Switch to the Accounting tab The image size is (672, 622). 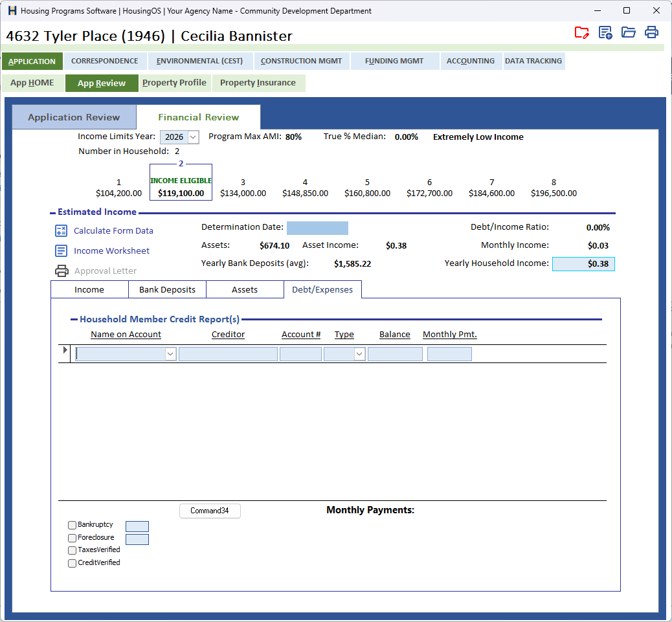(471, 61)
